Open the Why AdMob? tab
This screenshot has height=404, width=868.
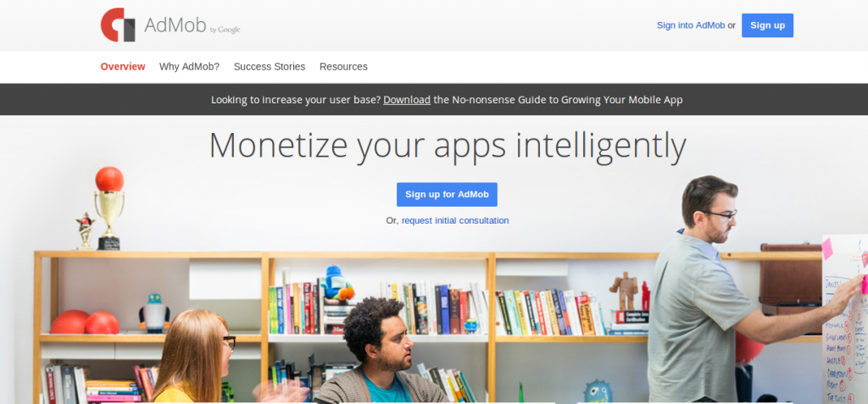pos(189,66)
